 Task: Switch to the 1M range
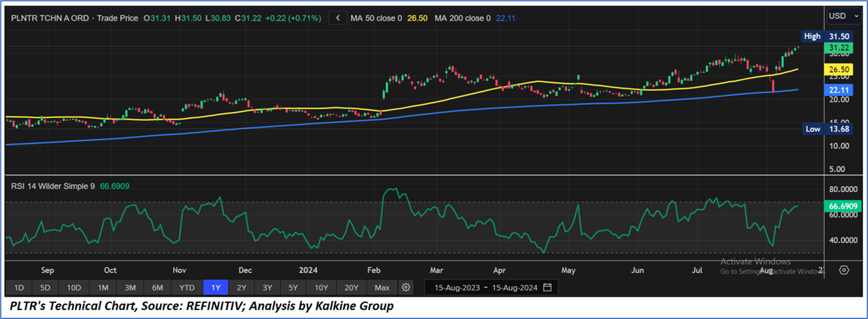pos(103,287)
